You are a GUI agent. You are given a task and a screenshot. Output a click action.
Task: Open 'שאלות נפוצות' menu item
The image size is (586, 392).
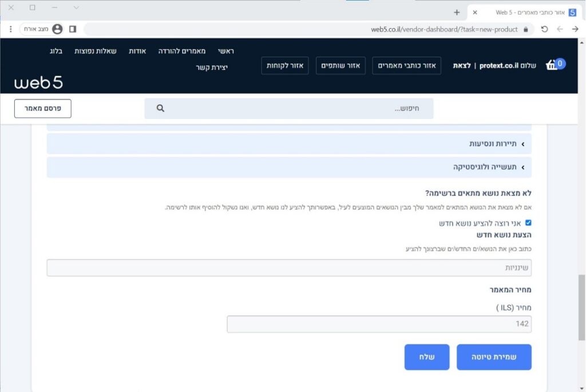point(96,51)
